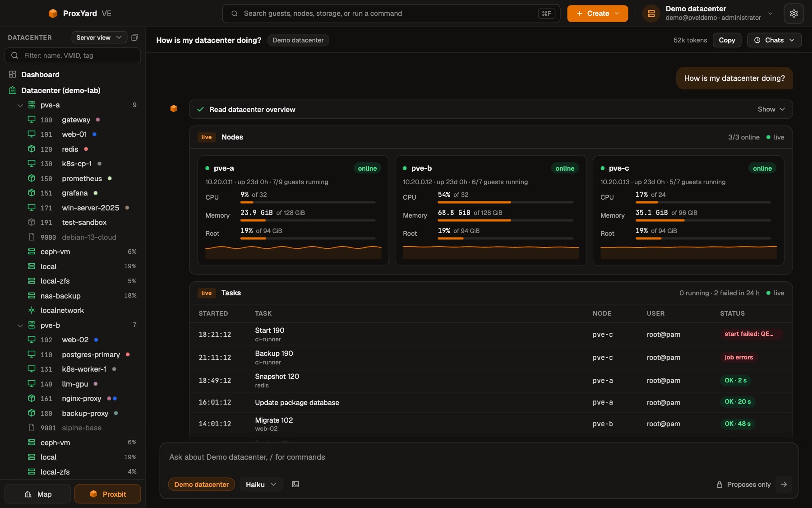Click the template file icon for debian-13-cloud
This screenshot has width=812, height=508.
(32, 237)
